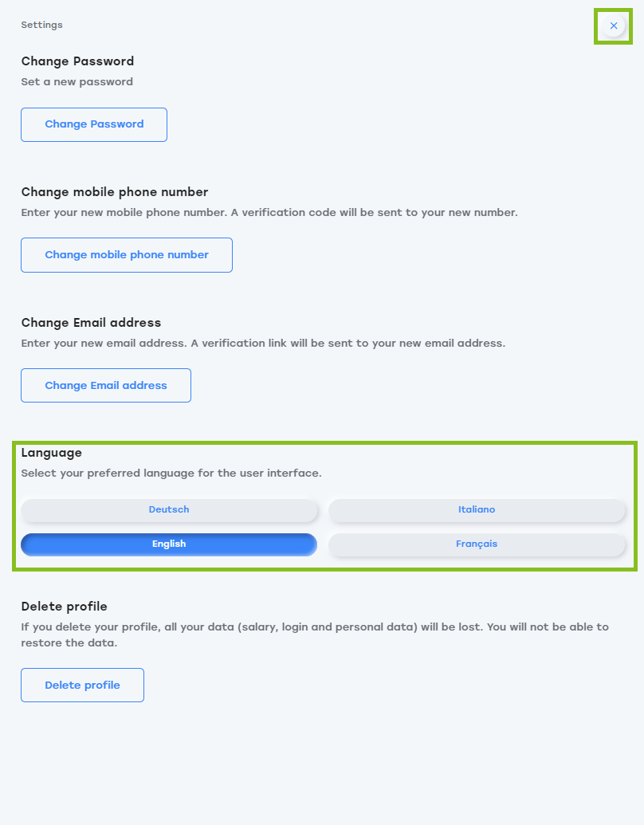644x825 pixels.
Task: Close the Settings panel with the X icon
Action: pyautogui.click(x=614, y=26)
